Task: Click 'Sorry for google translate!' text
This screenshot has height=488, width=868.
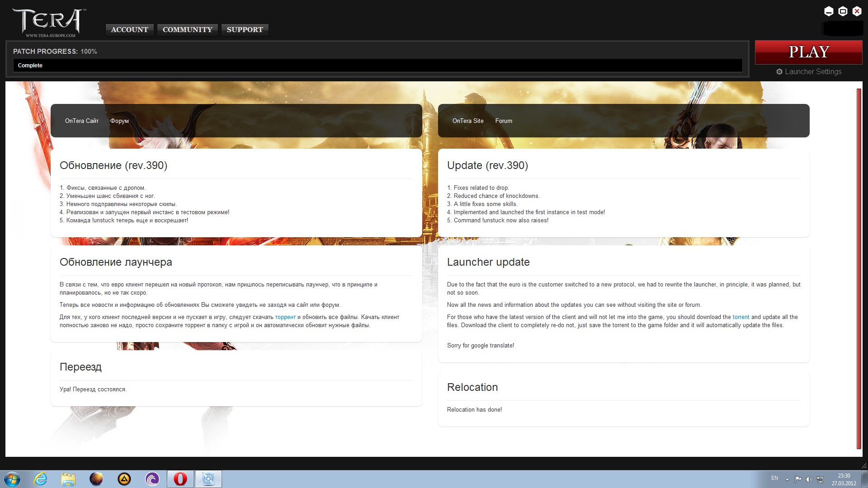Action: click(481, 346)
